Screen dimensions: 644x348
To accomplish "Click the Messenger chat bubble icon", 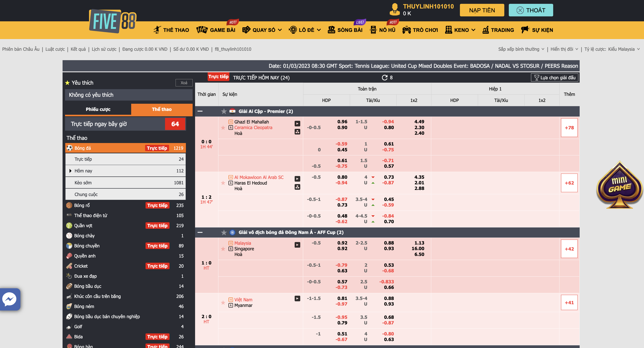I will point(9,299).
